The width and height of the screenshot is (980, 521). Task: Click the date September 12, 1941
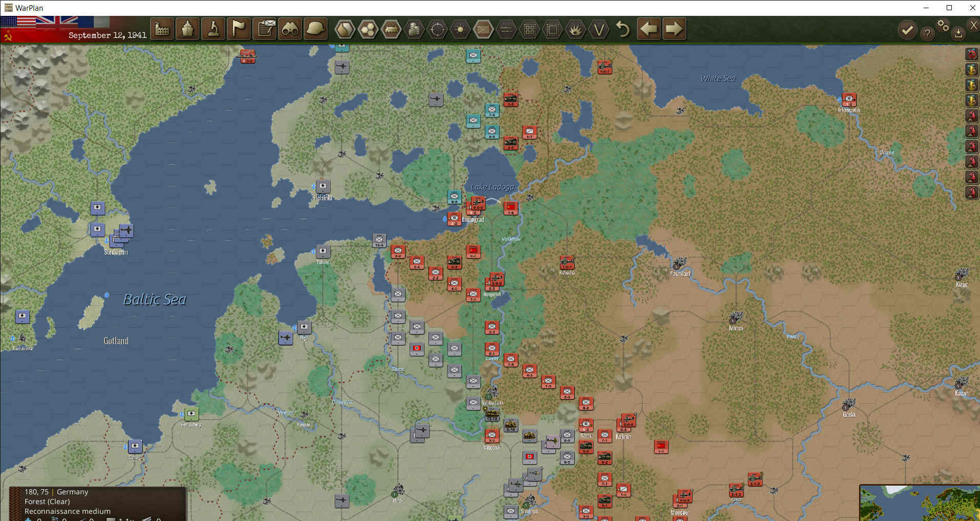[x=107, y=35]
